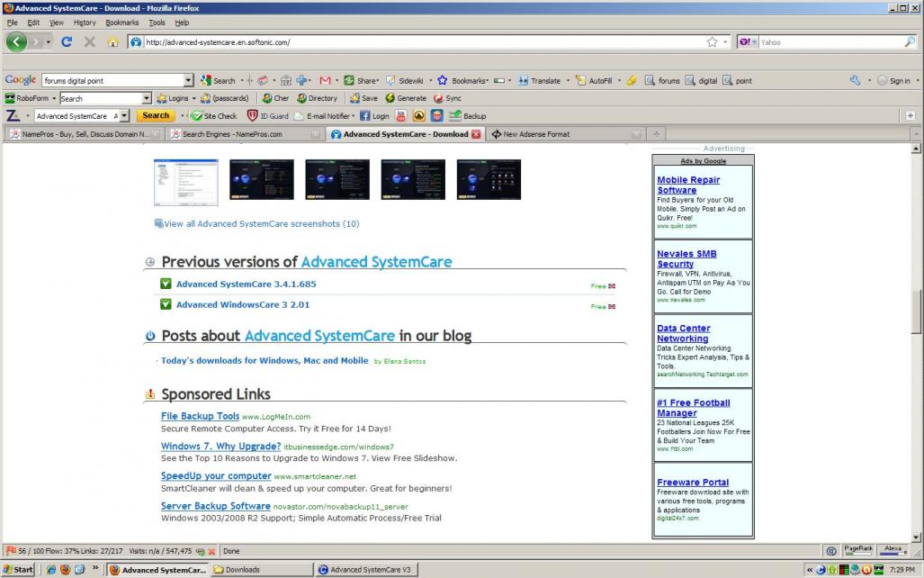Click the vertical scrollbar thumb
This screenshot has height=578, width=924.
(x=916, y=312)
